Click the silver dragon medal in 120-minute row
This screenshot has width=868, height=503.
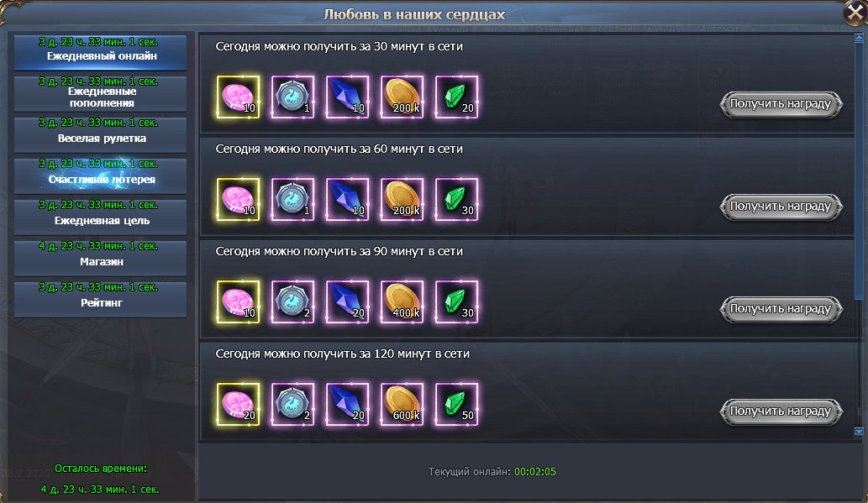coord(292,404)
